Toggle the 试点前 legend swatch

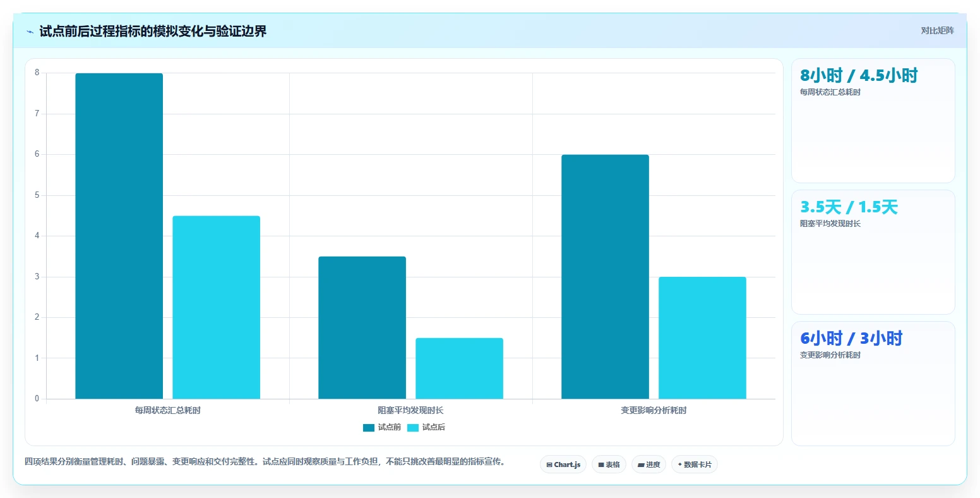click(369, 428)
